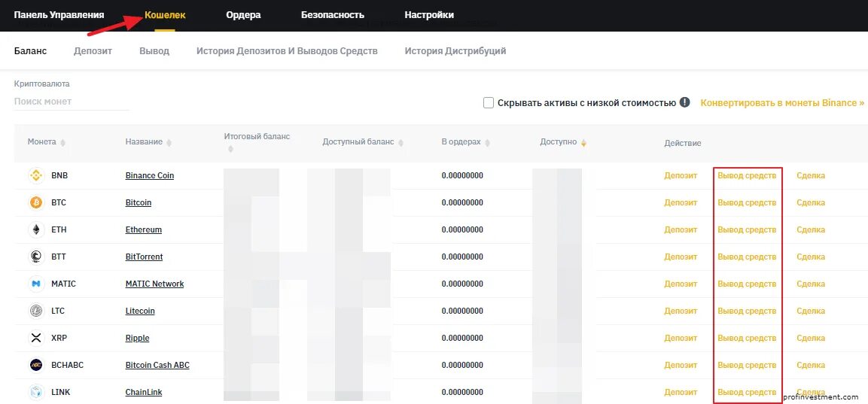Sort by Доступно column arrows
The width and height of the screenshot is (868, 404).
click(x=583, y=143)
